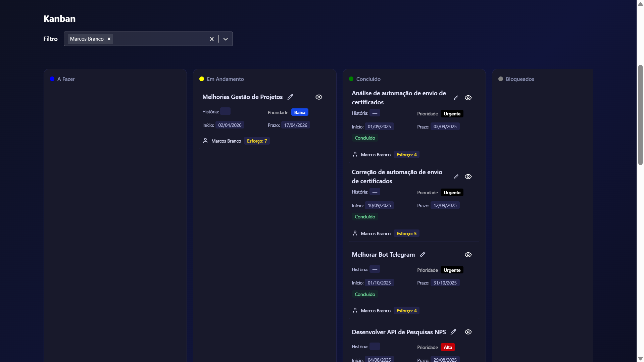Click Esforço: 4 on Melhorar Bot Telegram card
Image resolution: width=644 pixels, height=362 pixels.
[406, 311]
